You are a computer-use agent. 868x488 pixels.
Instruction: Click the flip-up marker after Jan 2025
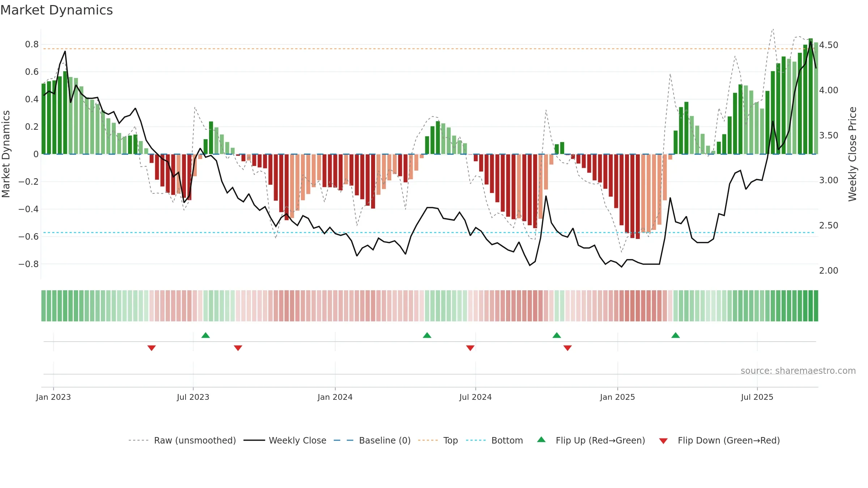676,335
